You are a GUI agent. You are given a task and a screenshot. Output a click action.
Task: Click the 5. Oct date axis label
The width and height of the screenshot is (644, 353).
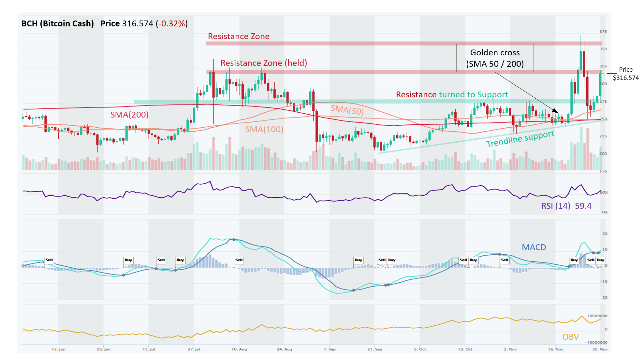(420, 349)
